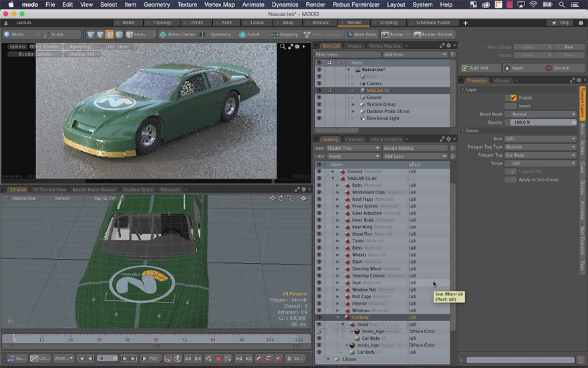Hide the Bolts material layer
Screen dimensions: 588x368
[x=319, y=185]
